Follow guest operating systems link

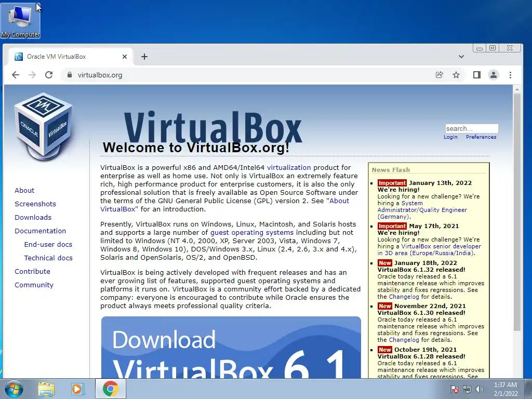[x=252, y=233]
